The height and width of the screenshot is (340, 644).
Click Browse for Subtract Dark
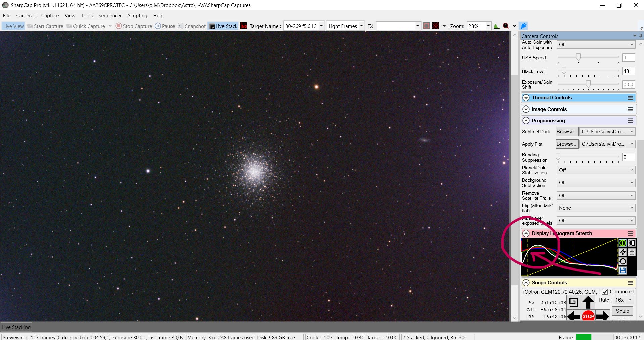(567, 132)
